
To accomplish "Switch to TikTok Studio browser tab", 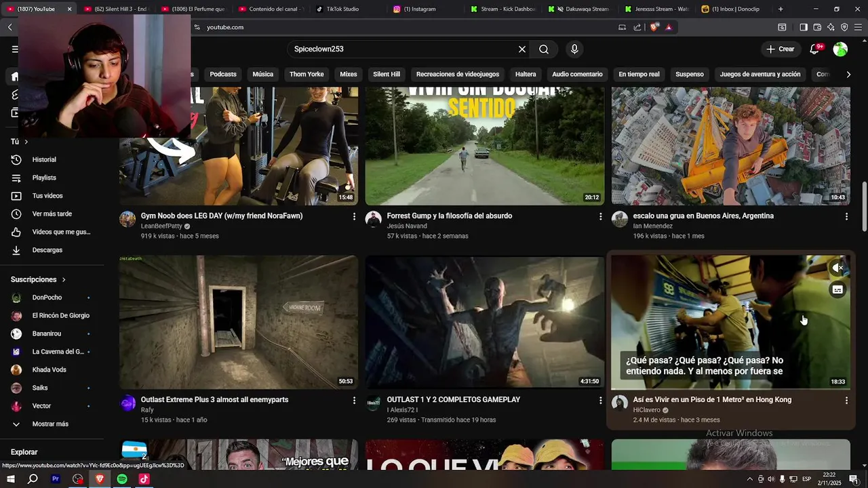I will pyautogui.click(x=342, y=9).
